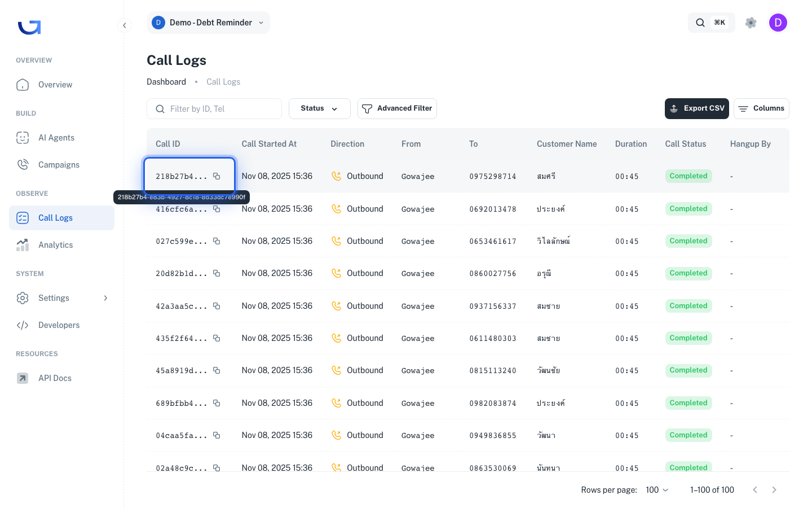The height and width of the screenshot is (508, 812).
Task: Select phone number 0611480303
Action: click(x=493, y=338)
